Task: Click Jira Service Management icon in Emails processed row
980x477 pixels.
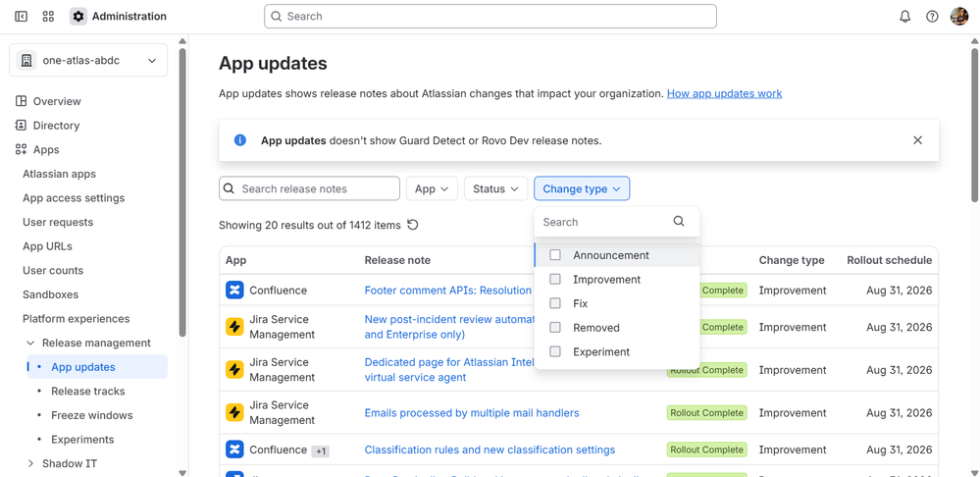Action: pyautogui.click(x=234, y=412)
